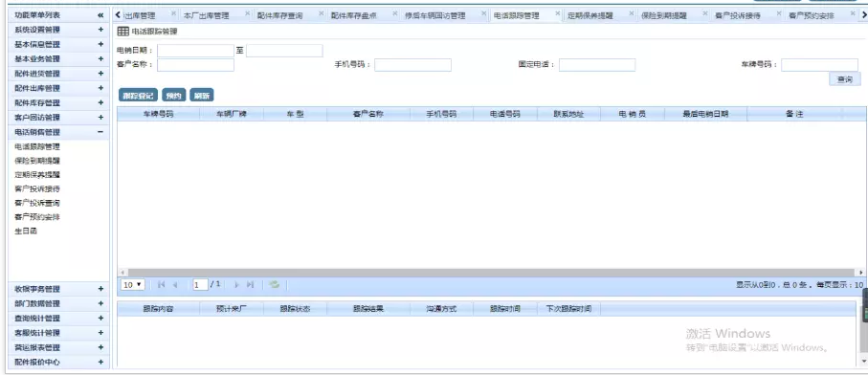Go to next page in pager
This screenshot has width=868, height=375.
point(236,284)
